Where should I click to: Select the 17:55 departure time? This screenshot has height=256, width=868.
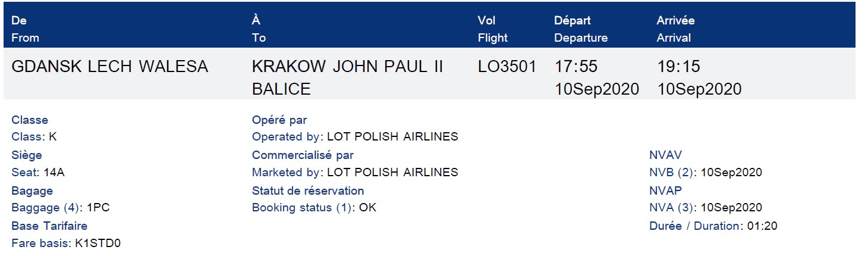[x=576, y=67]
